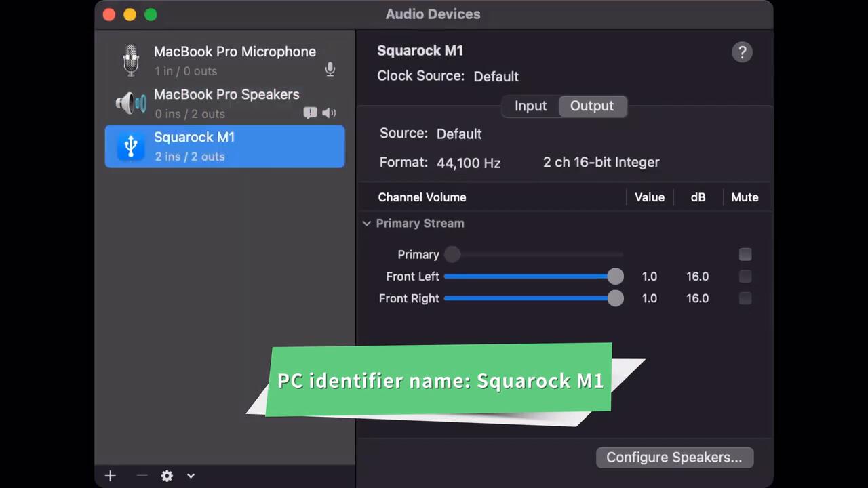Collapse the Primary Stream section

[x=367, y=224]
